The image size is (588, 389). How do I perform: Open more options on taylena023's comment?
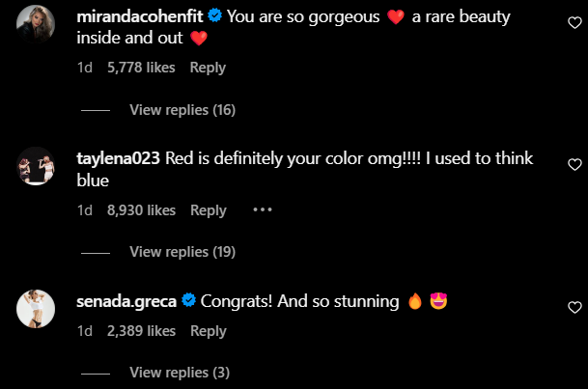point(263,209)
